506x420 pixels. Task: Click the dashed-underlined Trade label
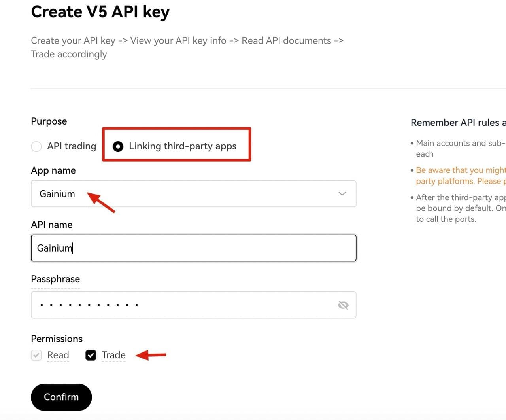click(x=113, y=355)
